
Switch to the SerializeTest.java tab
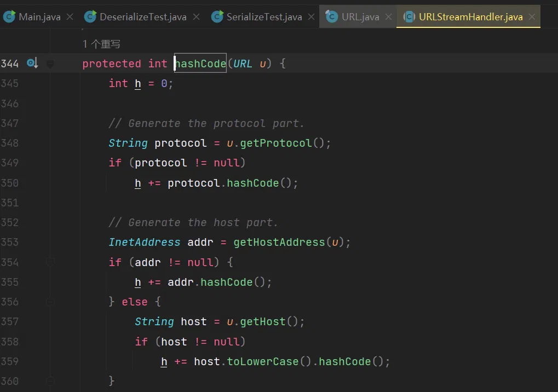[264, 17]
